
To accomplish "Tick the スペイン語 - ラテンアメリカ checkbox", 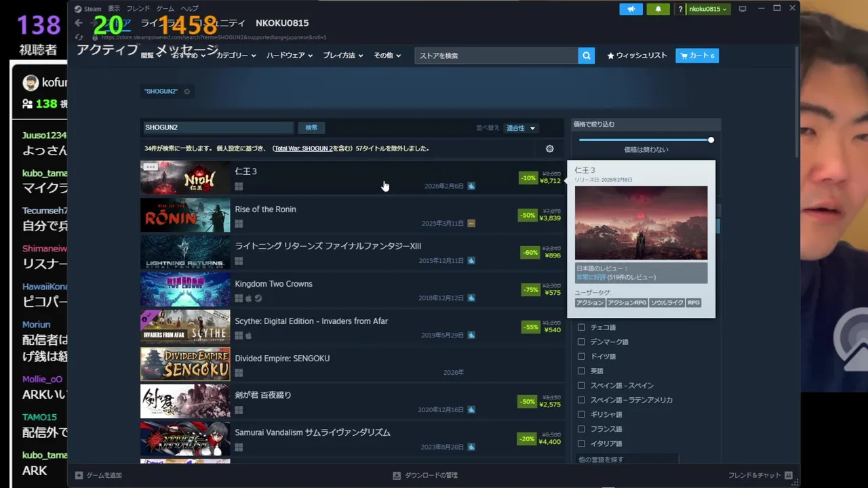I will tap(581, 400).
